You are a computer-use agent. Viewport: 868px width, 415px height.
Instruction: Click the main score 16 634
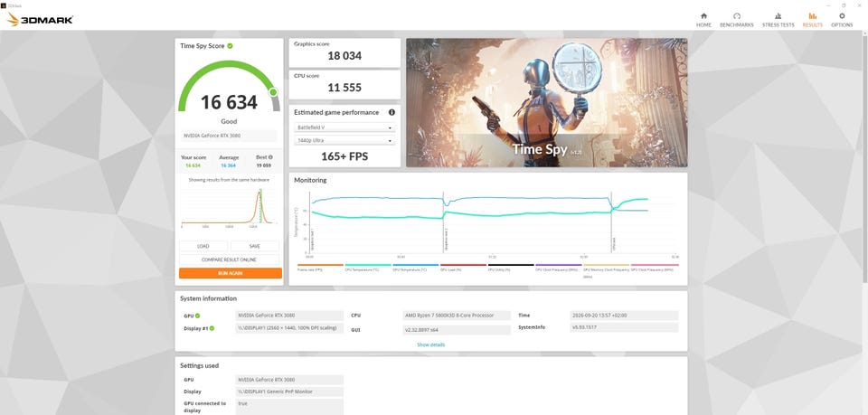pos(229,102)
